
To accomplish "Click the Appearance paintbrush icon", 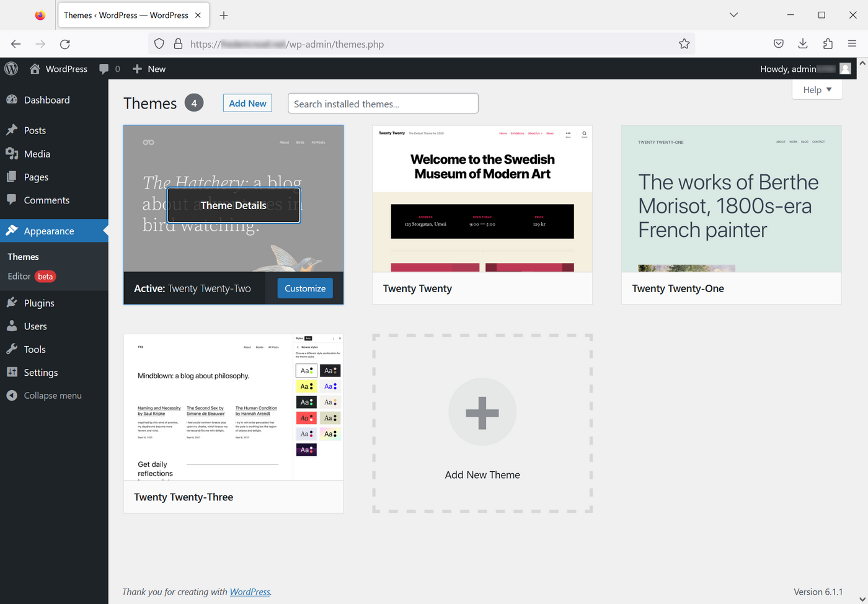I will [x=14, y=230].
